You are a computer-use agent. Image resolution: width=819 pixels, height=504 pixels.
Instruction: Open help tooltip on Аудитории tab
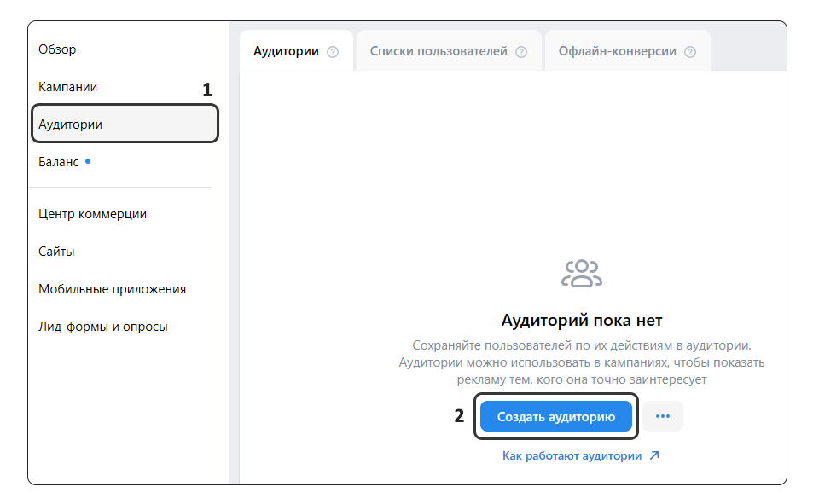coord(331,50)
